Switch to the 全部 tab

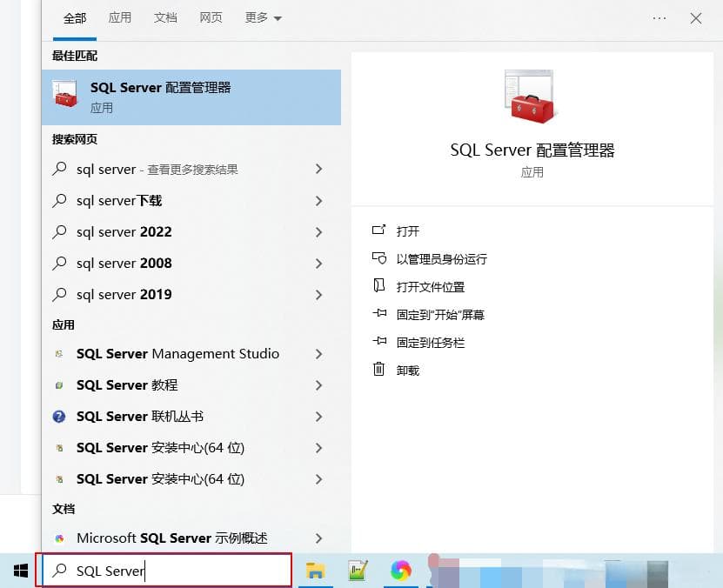point(75,18)
